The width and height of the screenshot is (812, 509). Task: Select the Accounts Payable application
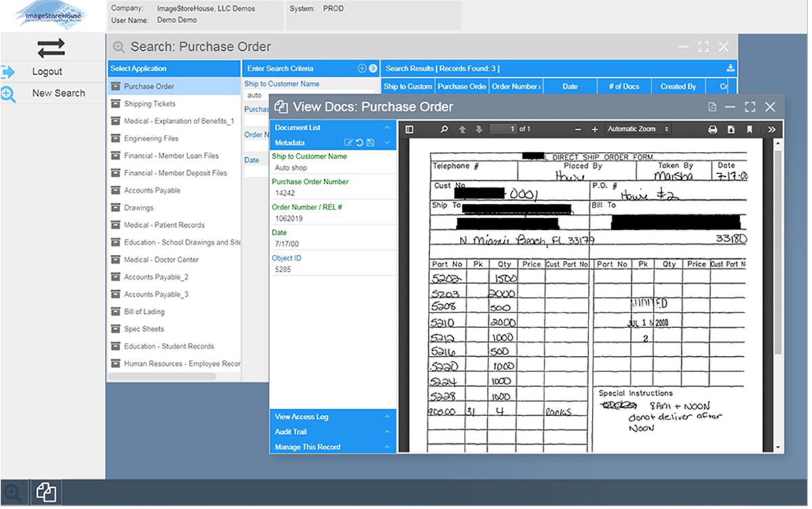click(x=175, y=190)
